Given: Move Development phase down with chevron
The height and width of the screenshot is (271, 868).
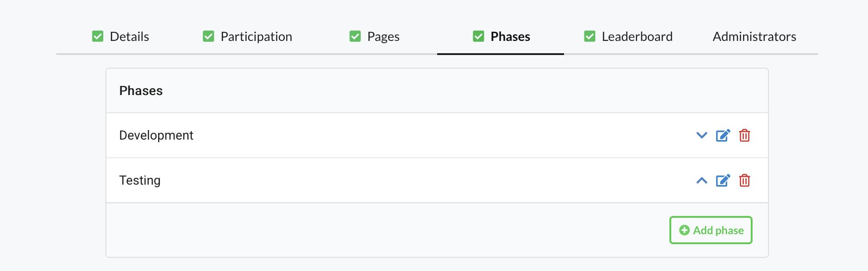Looking at the screenshot, I should pyautogui.click(x=702, y=135).
